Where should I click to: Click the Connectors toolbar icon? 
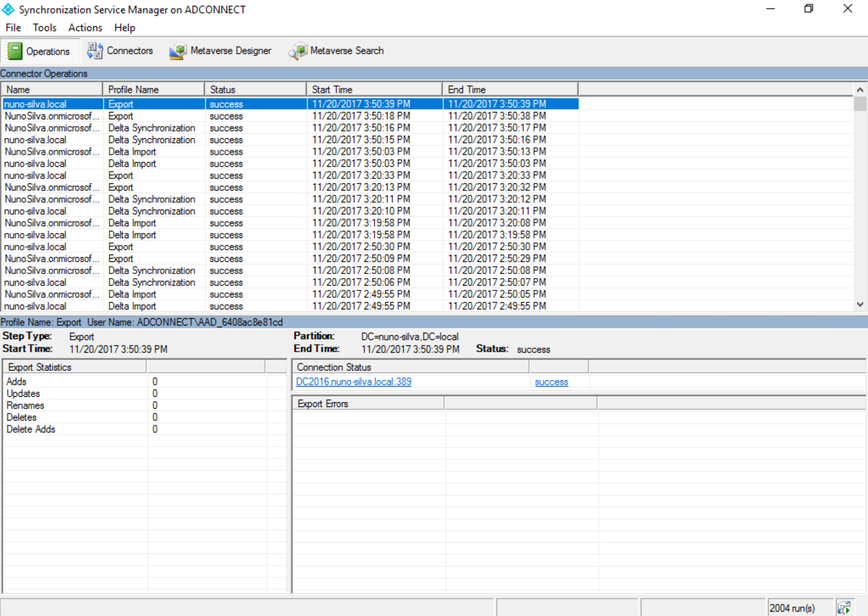[x=95, y=50]
